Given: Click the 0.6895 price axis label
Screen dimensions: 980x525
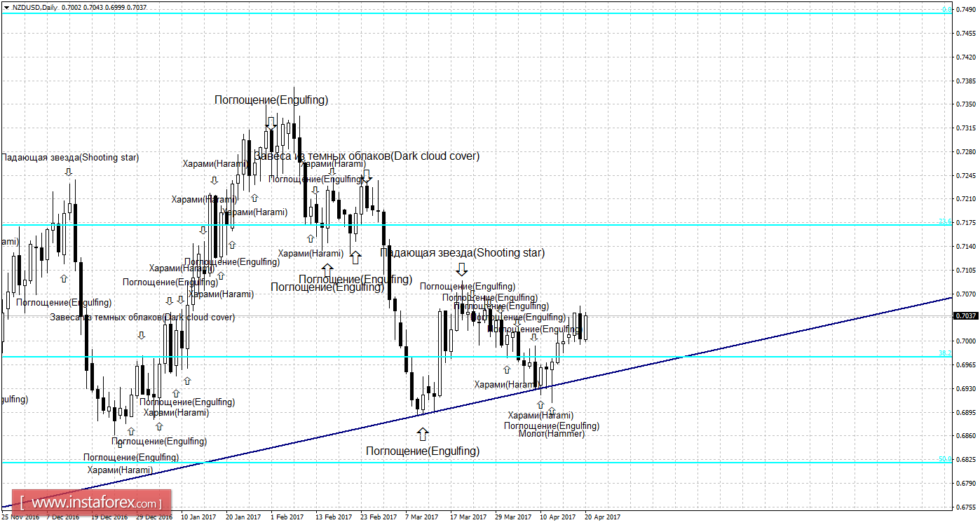Looking at the screenshot, I should (x=966, y=412).
